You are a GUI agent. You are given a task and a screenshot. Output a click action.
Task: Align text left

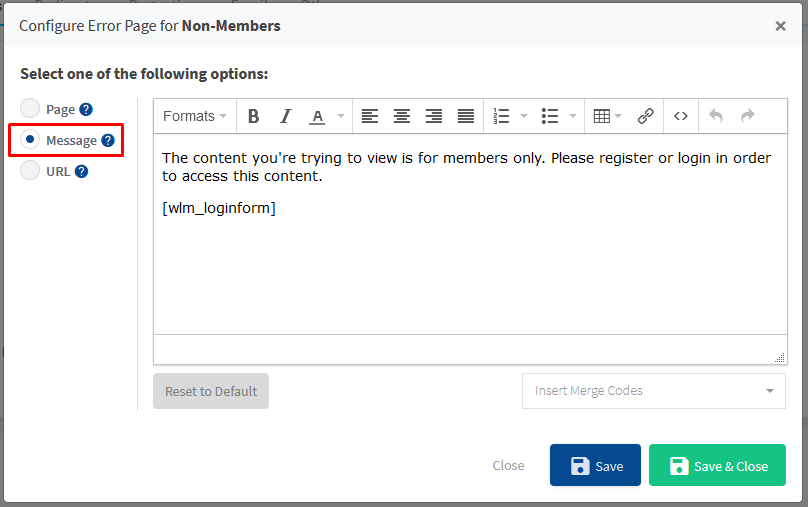pyautogui.click(x=369, y=116)
